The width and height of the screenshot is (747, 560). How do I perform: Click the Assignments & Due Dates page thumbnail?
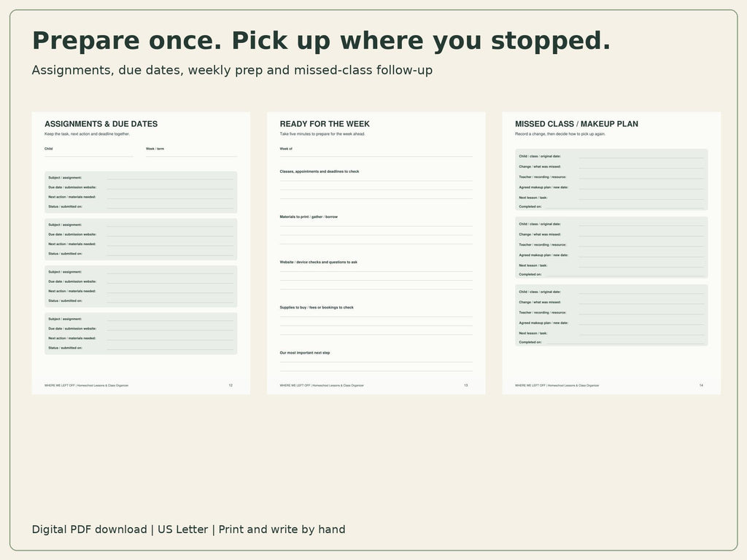click(141, 253)
